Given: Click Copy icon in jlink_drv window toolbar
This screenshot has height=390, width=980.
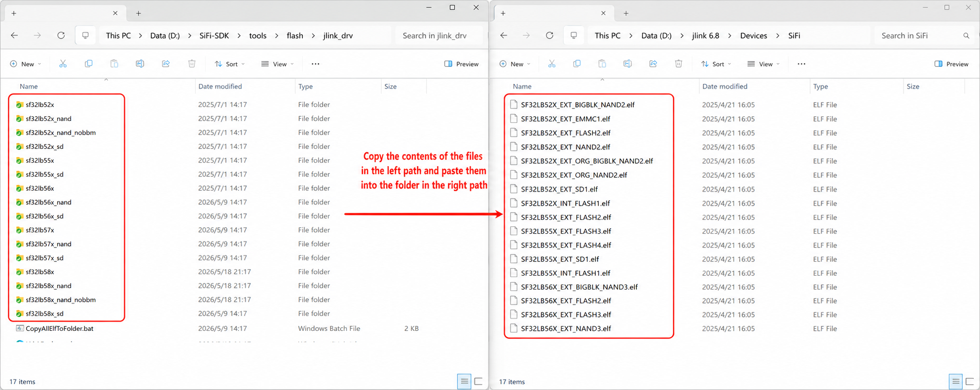Looking at the screenshot, I should pyautogui.click(x=88, y=64).
